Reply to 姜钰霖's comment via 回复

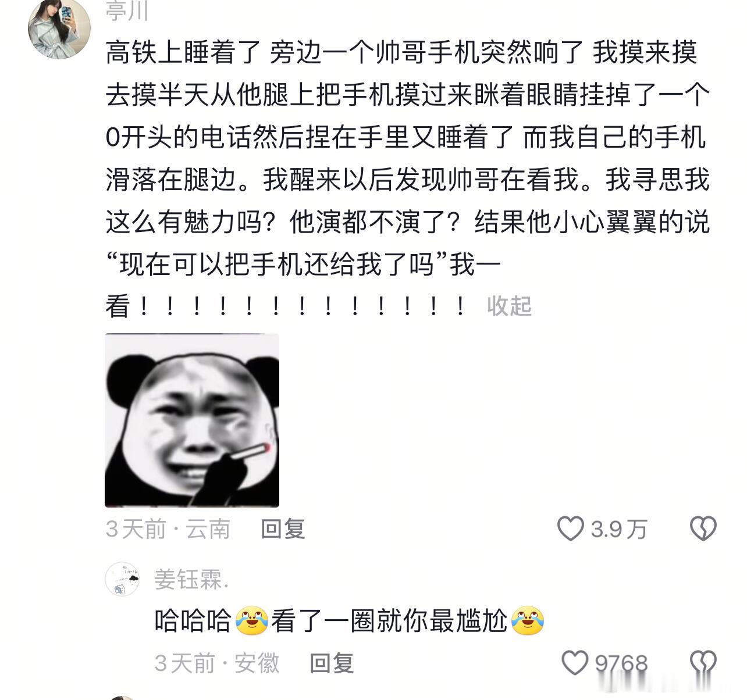(x=332, y=663)
